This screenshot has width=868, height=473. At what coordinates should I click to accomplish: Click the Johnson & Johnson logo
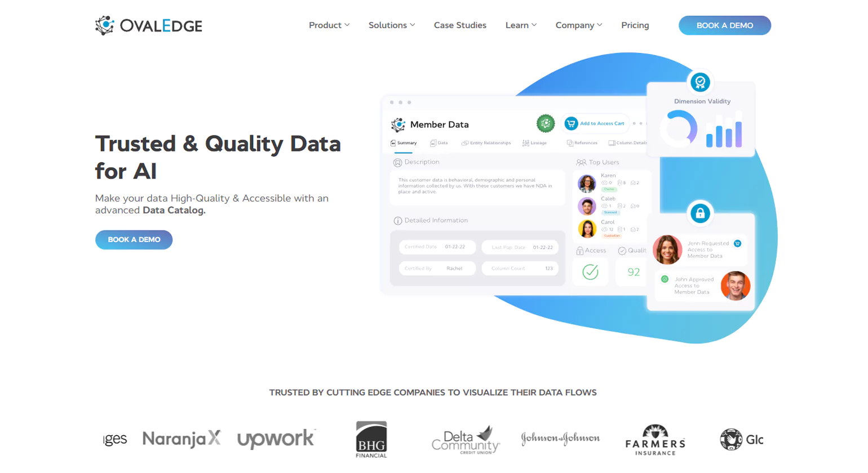coord(560,439)
